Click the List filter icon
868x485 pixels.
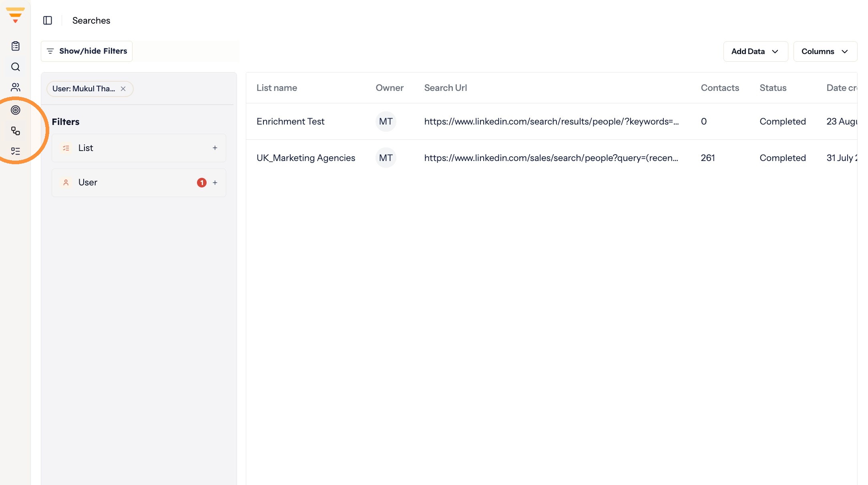pyautogui.click(x=66, y=148)
